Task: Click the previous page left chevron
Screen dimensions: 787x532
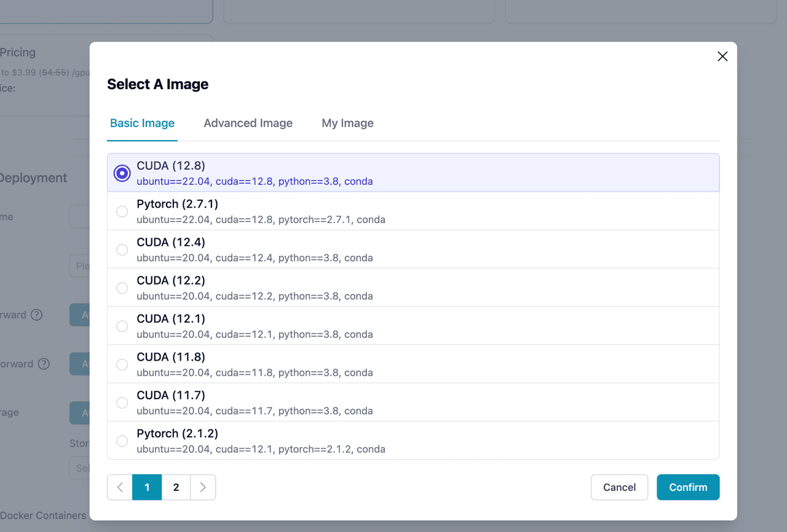Action: pyautogui.click(x=120, y=487)
